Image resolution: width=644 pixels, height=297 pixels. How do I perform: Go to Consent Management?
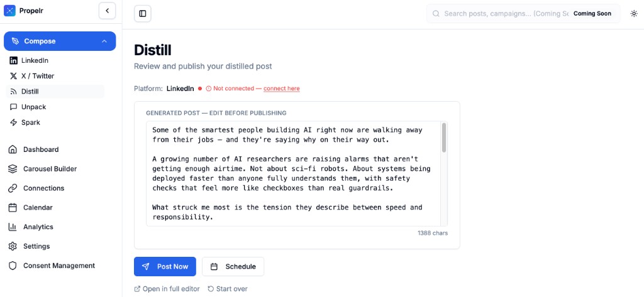(58, 266)
